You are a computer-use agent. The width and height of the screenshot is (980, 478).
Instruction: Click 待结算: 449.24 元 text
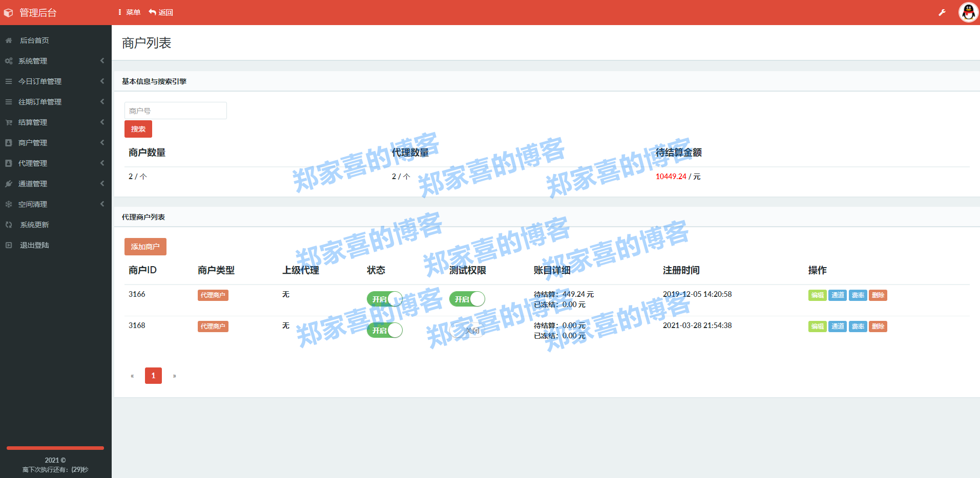tap(564, 294)
